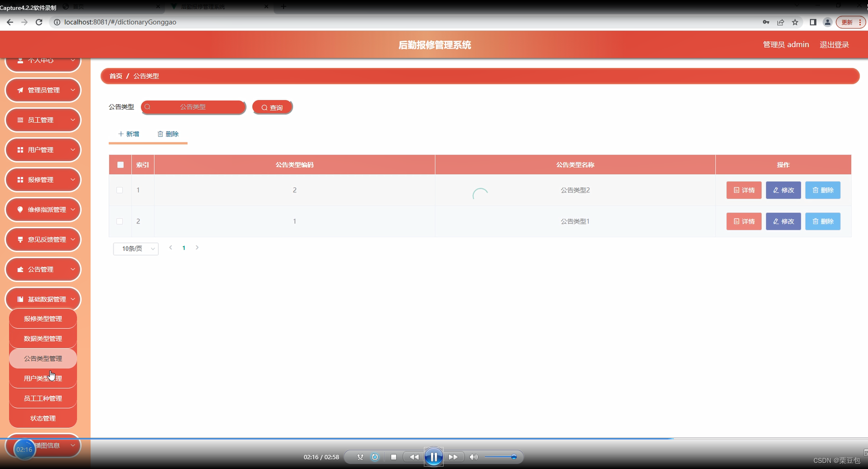This screenshot has width=868, height=469.
Task: Open 数据类型管理 submenu item
Action: click(43, 339)
